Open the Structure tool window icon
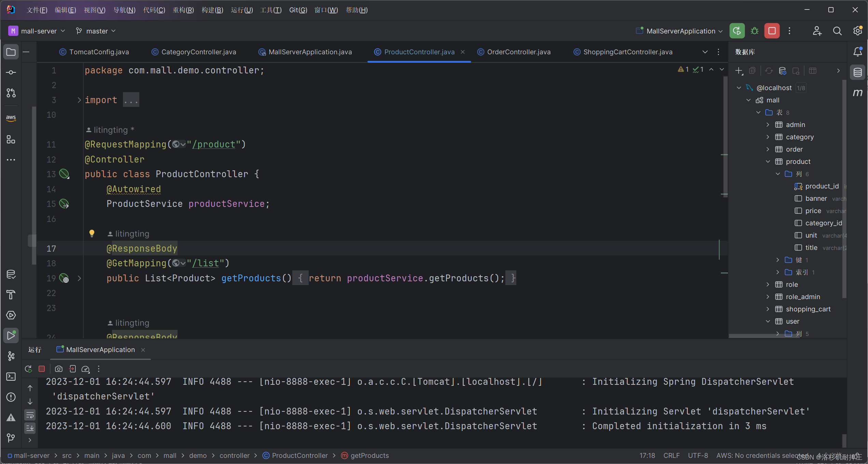Screen dimensions: 868x464 click(11, 139)
